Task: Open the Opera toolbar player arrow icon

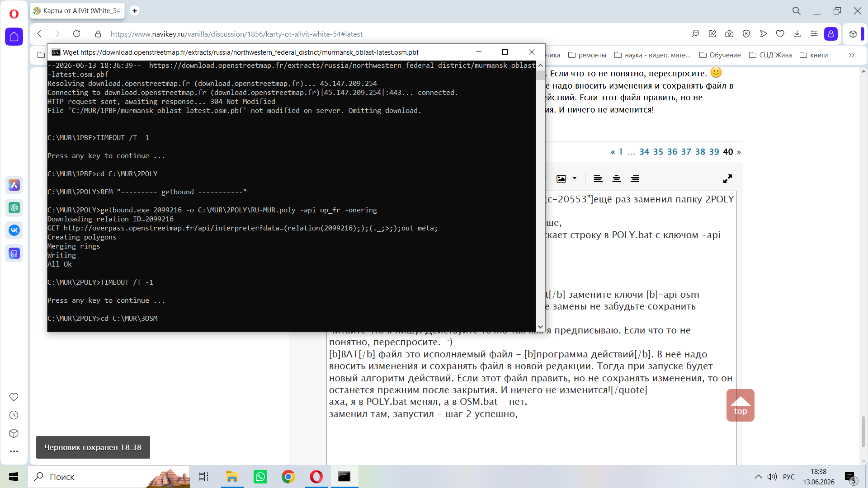Action: 763,34
